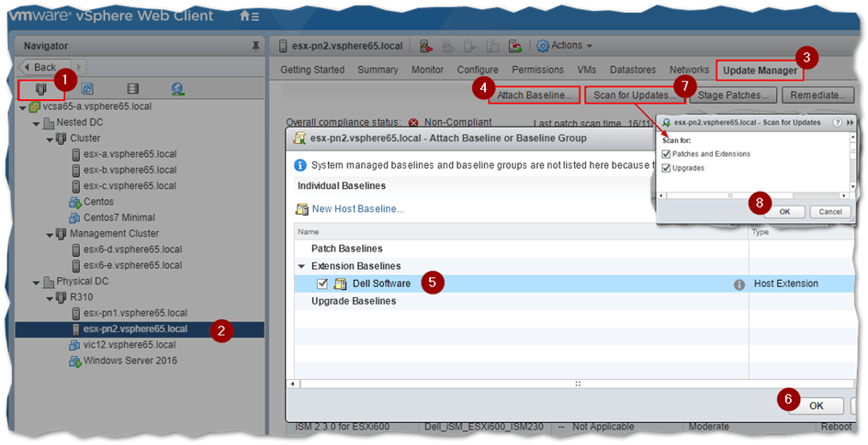Click the New Host Baseline icon
868x445 pixels.
coord(301,209)
